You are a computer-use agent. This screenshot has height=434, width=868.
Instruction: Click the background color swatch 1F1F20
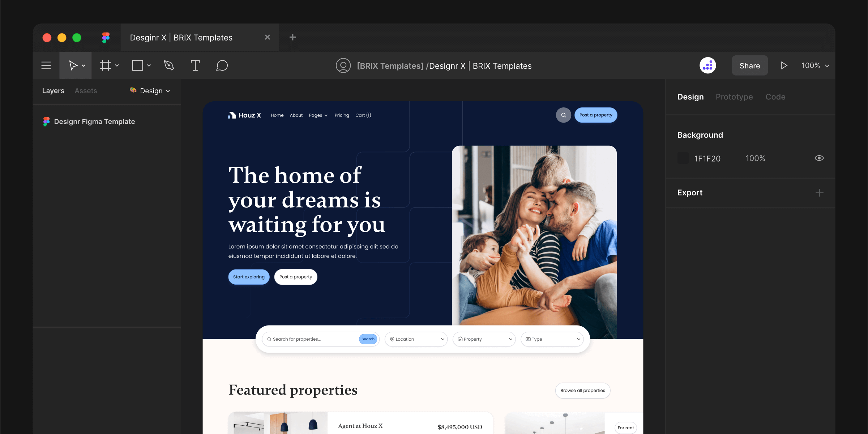click(683, 158)
